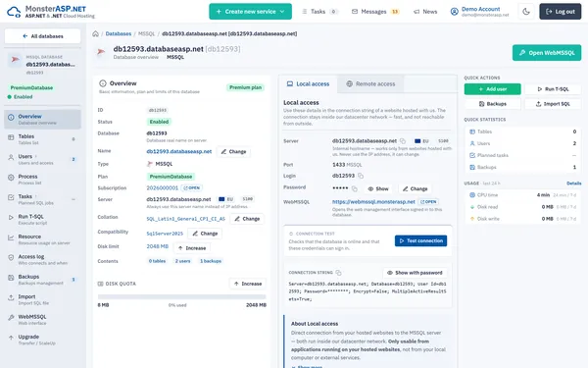The image size is (588, 368).
Task: Open the 2 users contents link
Action: (x=182, y=261)
